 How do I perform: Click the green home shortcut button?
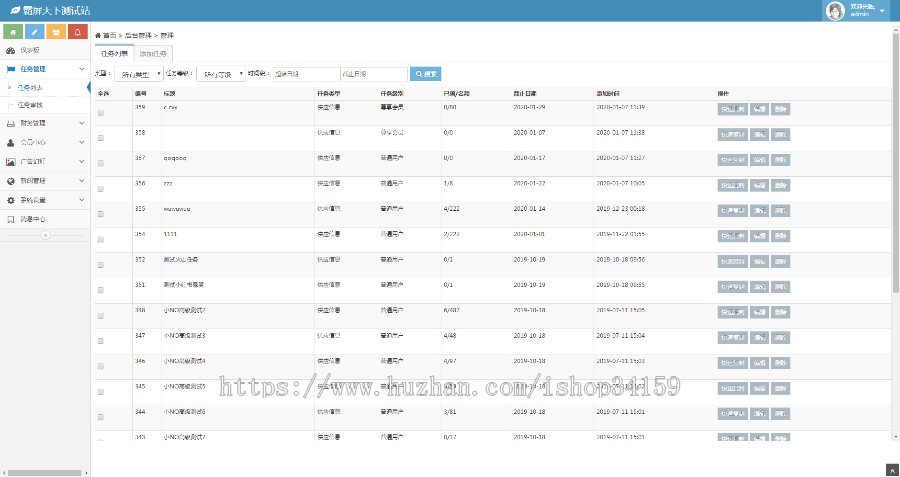tap(13, 32)
